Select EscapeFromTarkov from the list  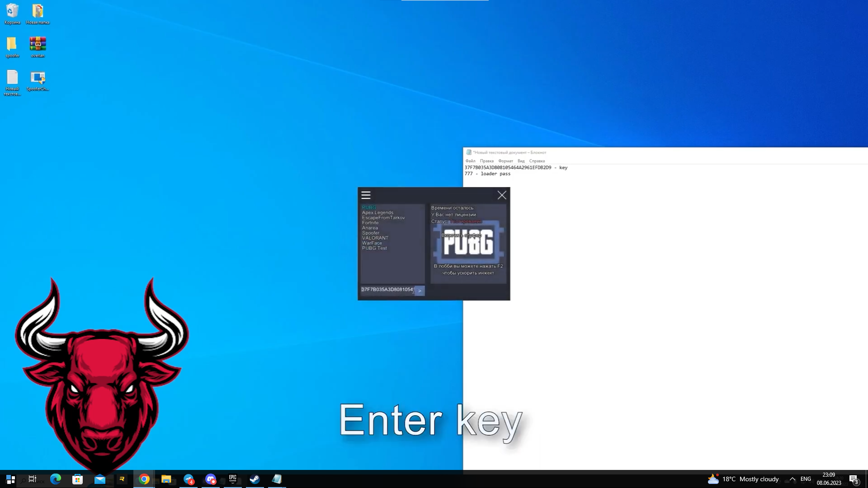[x=383, y=218]
